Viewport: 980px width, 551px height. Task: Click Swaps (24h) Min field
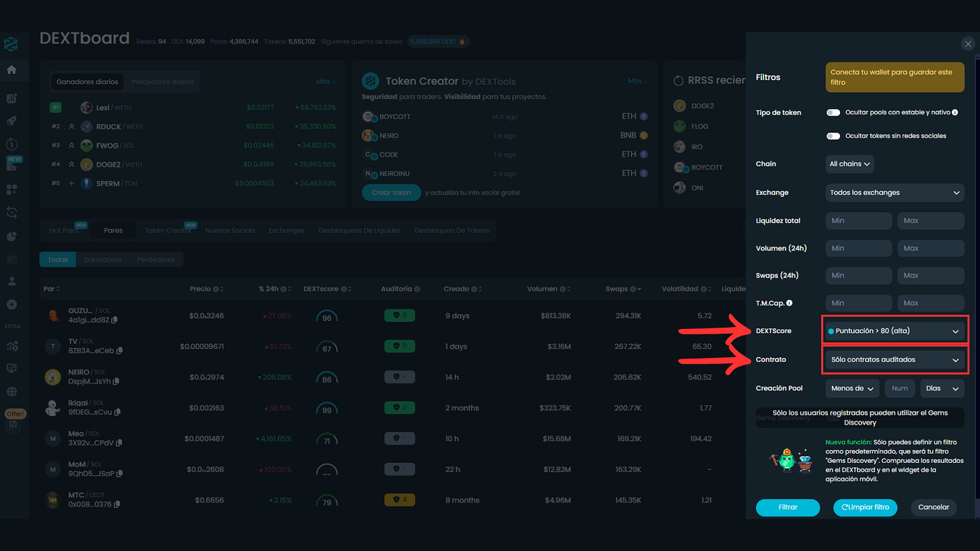[x=859, y=275]
